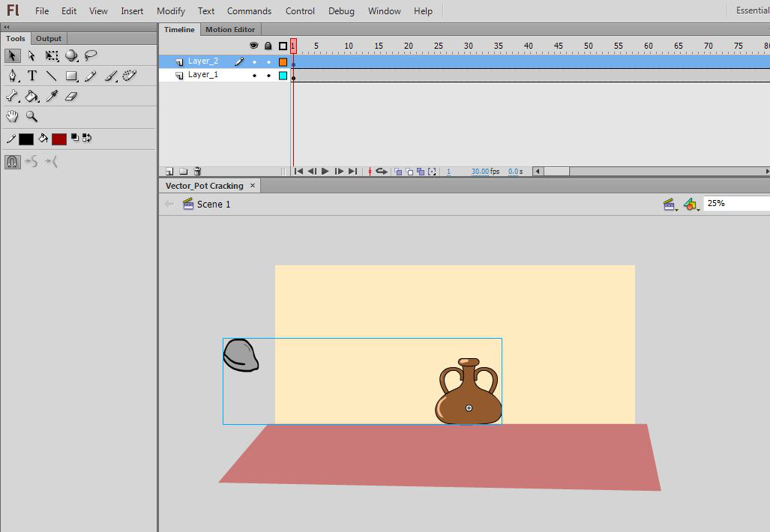Select the Eyedropper tool
This screenshot has height=532, width=770.
coord(52,96)
